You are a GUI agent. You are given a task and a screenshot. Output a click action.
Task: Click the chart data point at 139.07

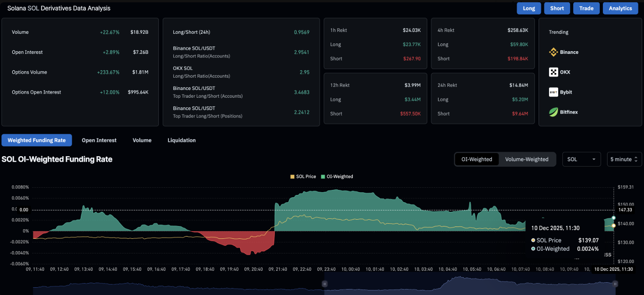613,226
